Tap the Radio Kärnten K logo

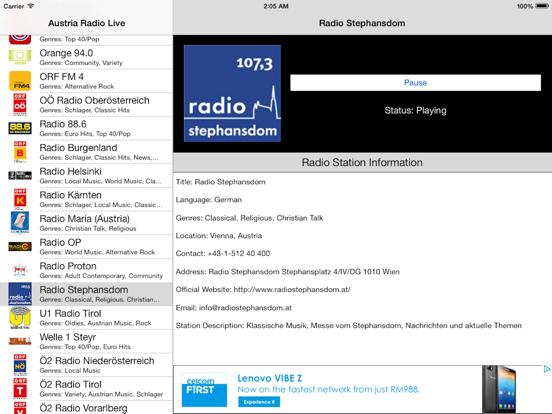[x=20, y=199]
